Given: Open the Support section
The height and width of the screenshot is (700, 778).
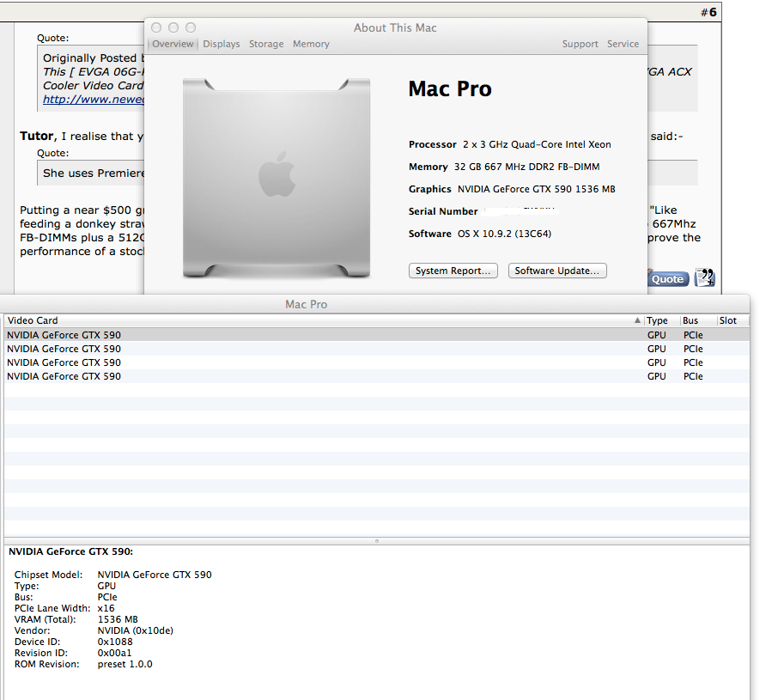Looking at the screenshot, I should coord(580,44).
